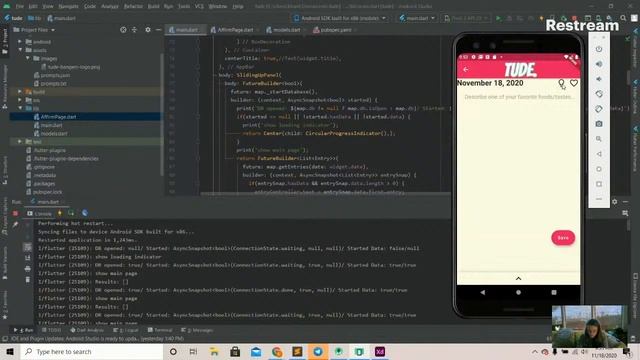Click emulator sidebar back triangle
This screenshot has height=360, width=640.
[x=599, y=154]
